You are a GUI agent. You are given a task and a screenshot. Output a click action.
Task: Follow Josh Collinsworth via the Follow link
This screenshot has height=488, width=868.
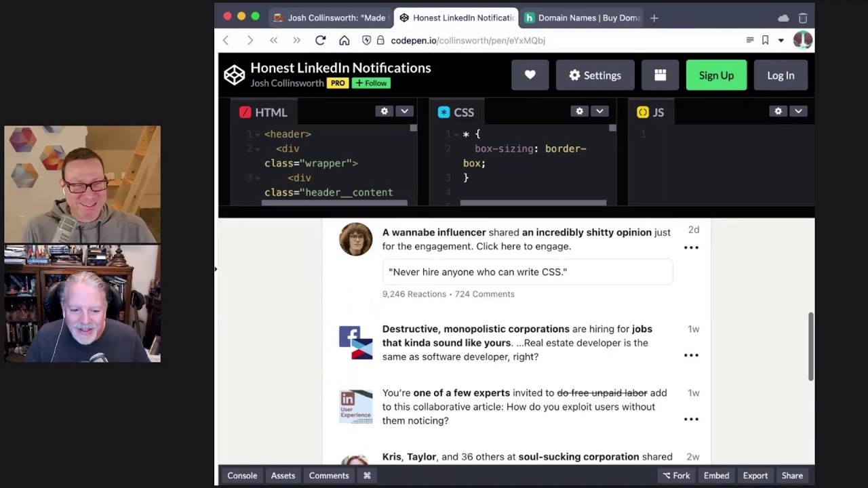point(370,83)
